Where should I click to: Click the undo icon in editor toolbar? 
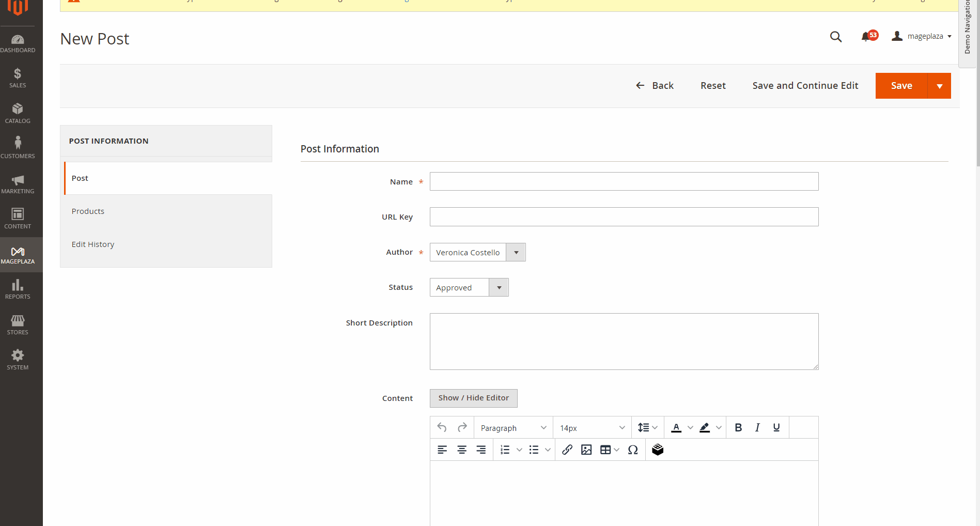click(442, 427)
